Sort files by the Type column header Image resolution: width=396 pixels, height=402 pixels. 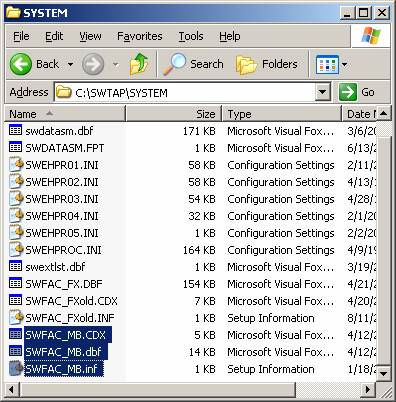tap(282, 114)
